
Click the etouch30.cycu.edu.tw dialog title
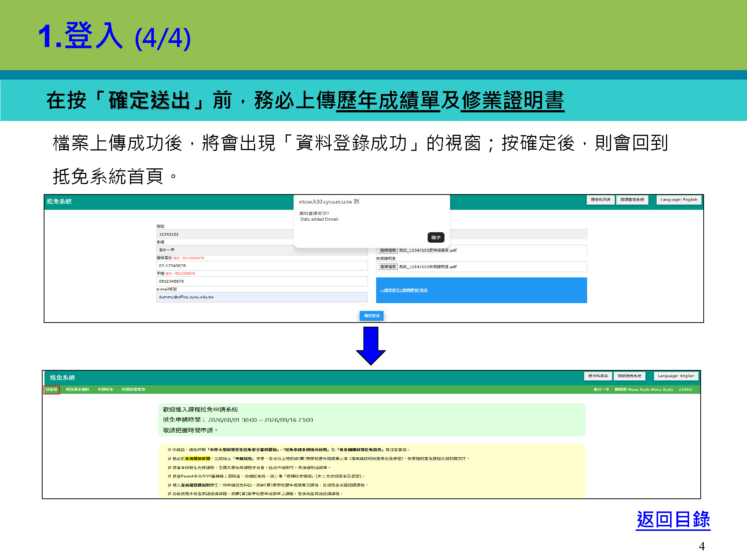pyautogui.click(x=329, y=202)
